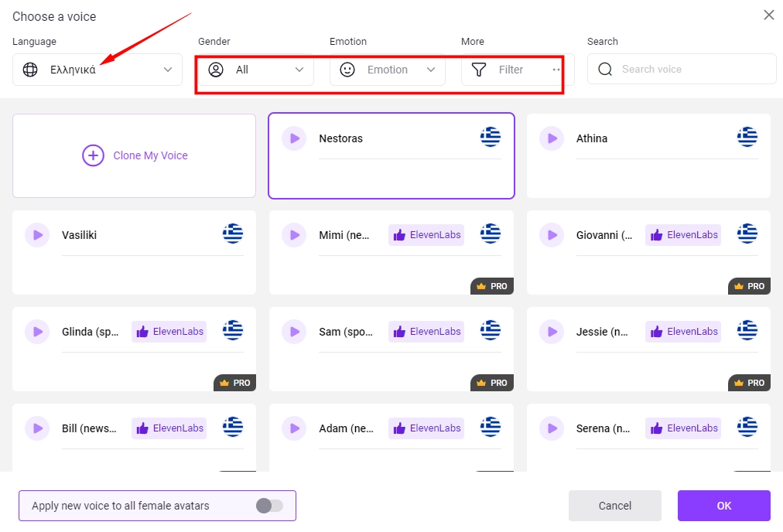Click the PRO crown badge on Giovanni card

(749, 286)
